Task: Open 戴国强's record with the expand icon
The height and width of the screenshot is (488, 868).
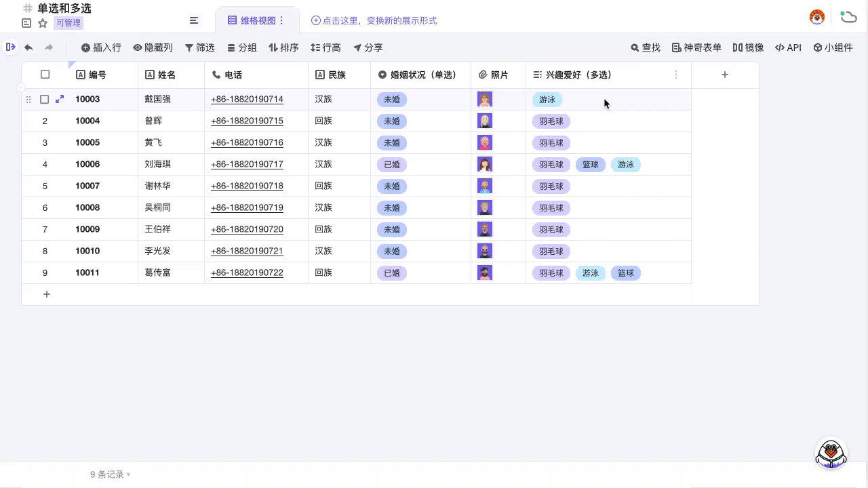Action: [x=60, y=99]
